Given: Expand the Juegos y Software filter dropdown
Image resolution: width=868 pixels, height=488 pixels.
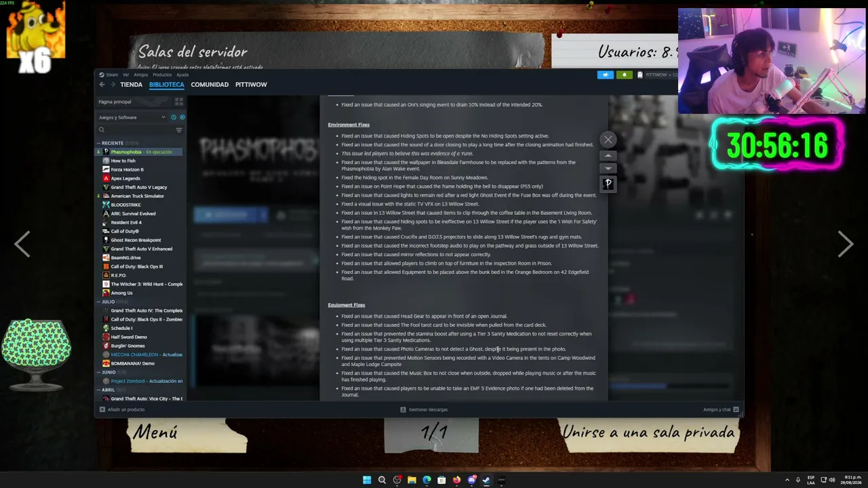Looking at the screenshot, I should click(132, 117).
